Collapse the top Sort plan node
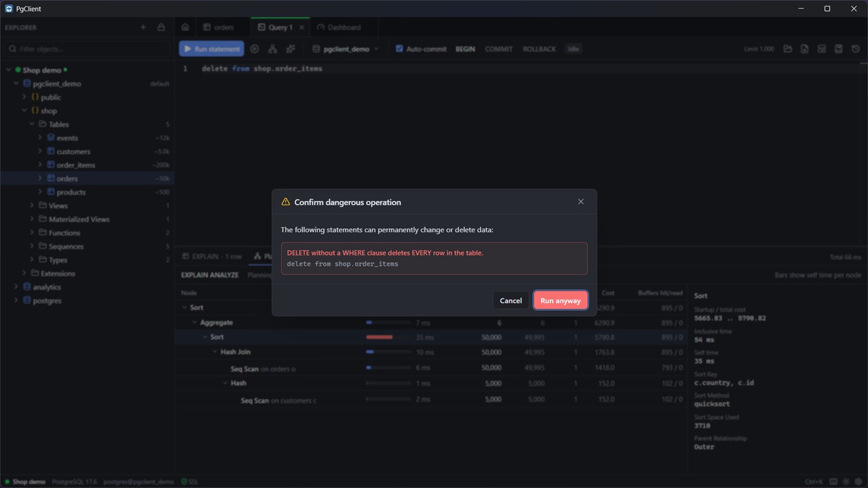868x488 pixels. (x=184, y=308)
